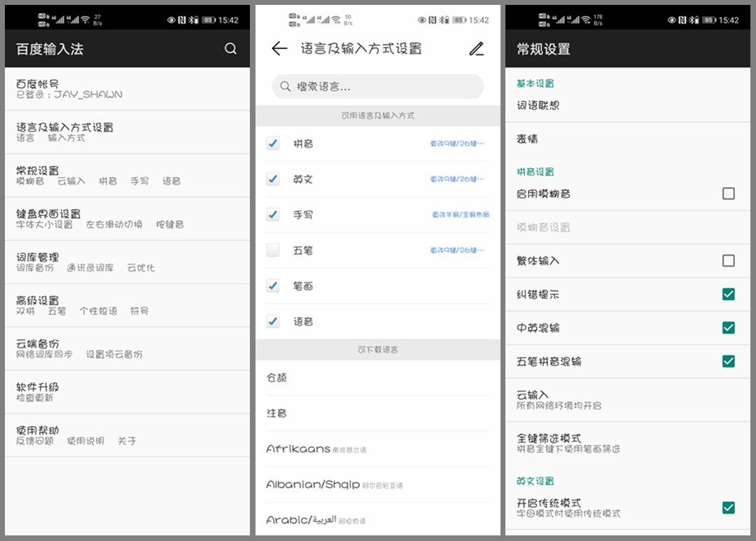Uncheck 五笔拼音混输 mixed input option
This screenshot has height=541, width=756.
click(x=729, y=362)
